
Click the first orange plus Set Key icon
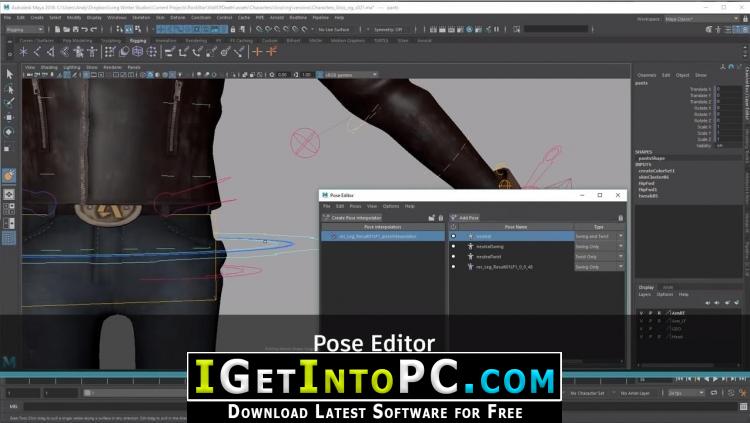pyautogui.click(x=257, y=52)
